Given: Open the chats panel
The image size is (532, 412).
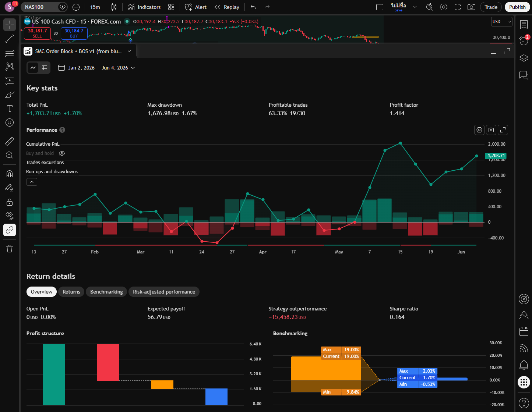Looking at the screenshot, I should (524, 75).
